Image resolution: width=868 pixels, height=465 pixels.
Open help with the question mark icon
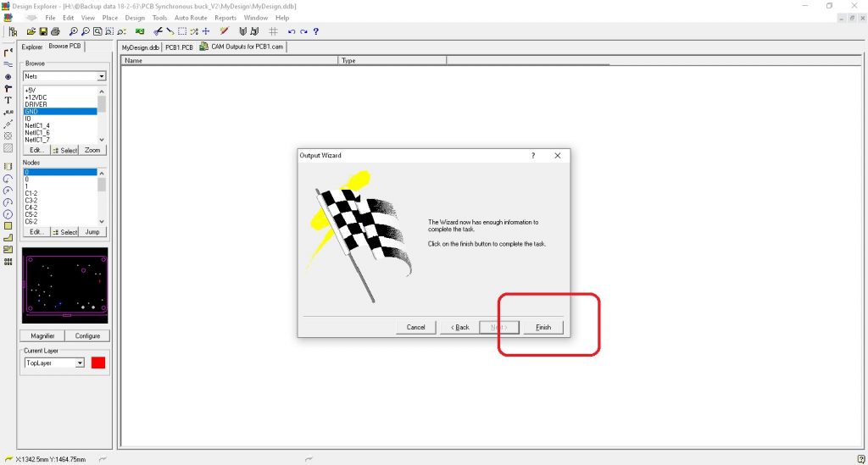click(x=316, y=31)
